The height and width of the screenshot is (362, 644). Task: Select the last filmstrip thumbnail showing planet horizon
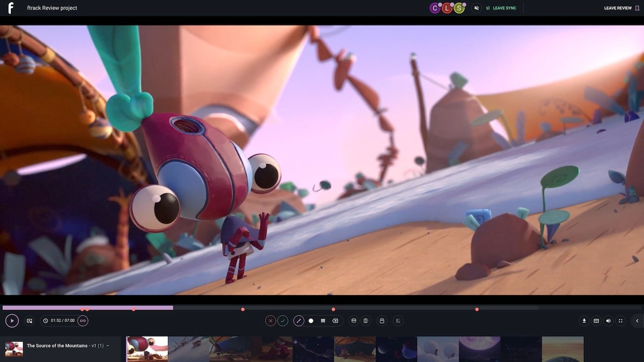pos(562,349)
